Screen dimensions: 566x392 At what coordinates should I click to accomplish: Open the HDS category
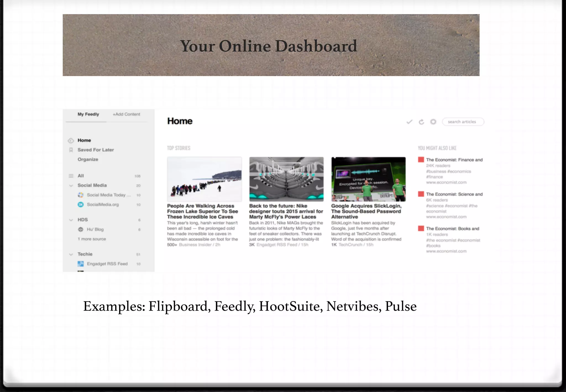pyautogui.click(x=83, y=220)
